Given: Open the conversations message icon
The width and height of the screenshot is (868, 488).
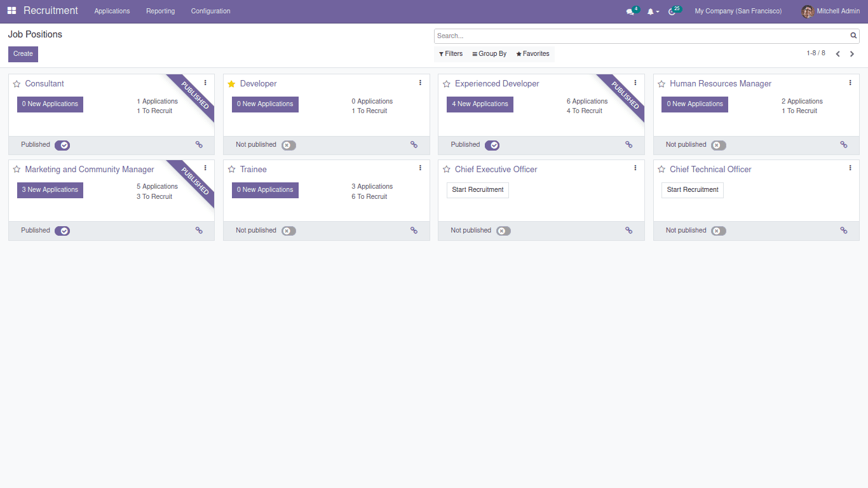Looking at the screenshot, I should 630,11.
